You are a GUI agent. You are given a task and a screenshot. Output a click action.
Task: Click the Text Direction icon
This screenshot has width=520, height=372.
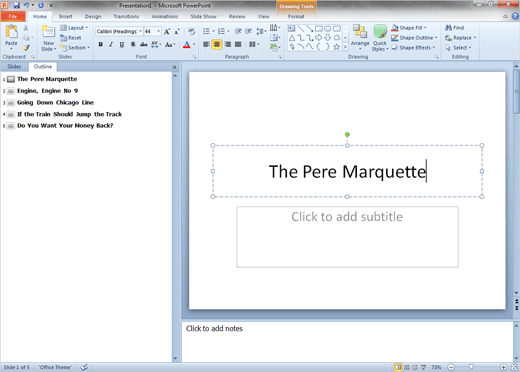pos(275,28)
